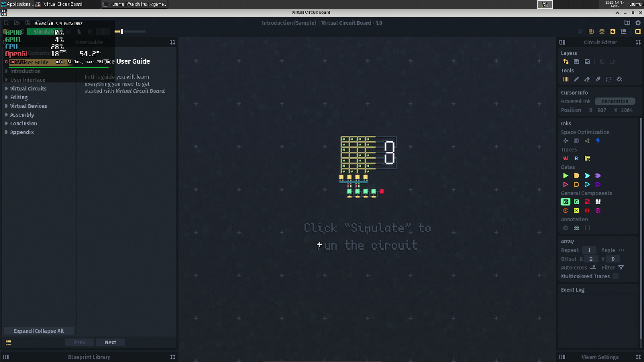
Task: Toggle the Circuit Editor panel layout icon
Action: tap(562, 42)
